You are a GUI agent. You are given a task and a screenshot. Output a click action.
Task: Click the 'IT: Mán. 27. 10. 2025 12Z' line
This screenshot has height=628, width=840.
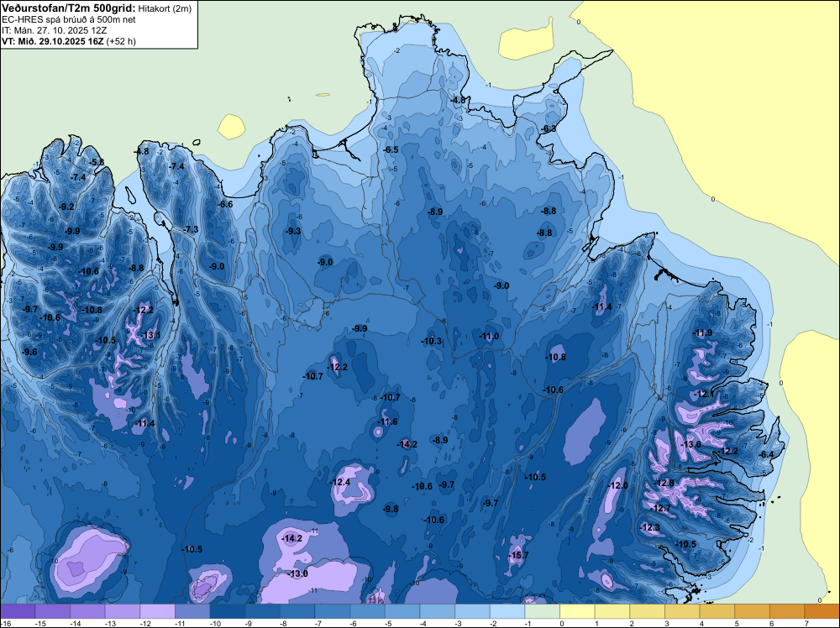point(54,30)
